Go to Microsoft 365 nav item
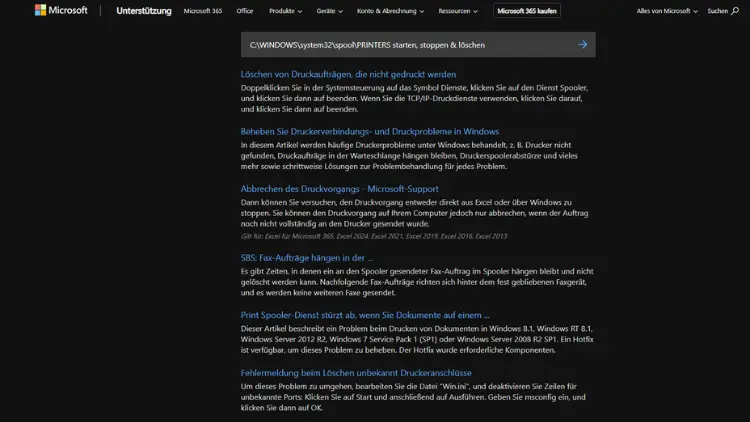Screen dimensions: 750x422 point(203,11)
